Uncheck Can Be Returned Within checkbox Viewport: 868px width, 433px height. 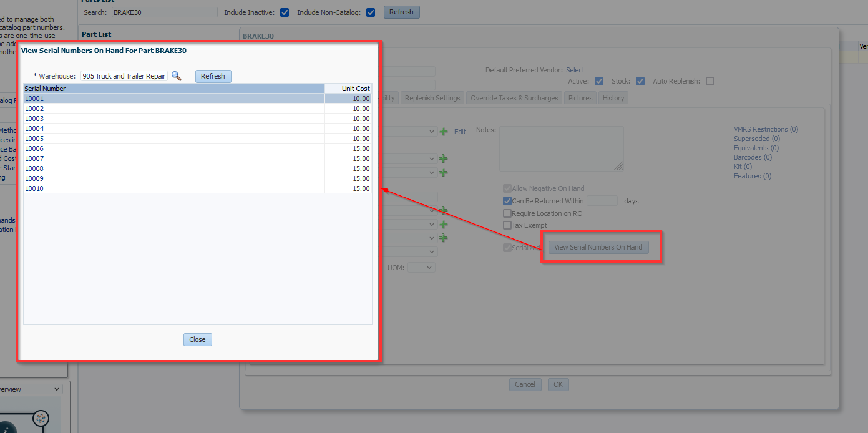click(x=507, y=201)
